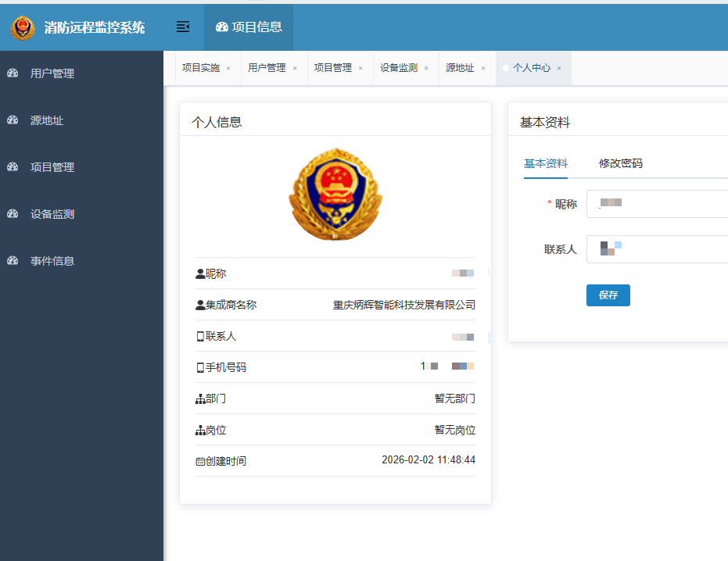Click the sidebar collapse hamburger icon
Image resolution: width=728 pixels, height=561 pixels.
pyautogui.click(x=183, y=27)
